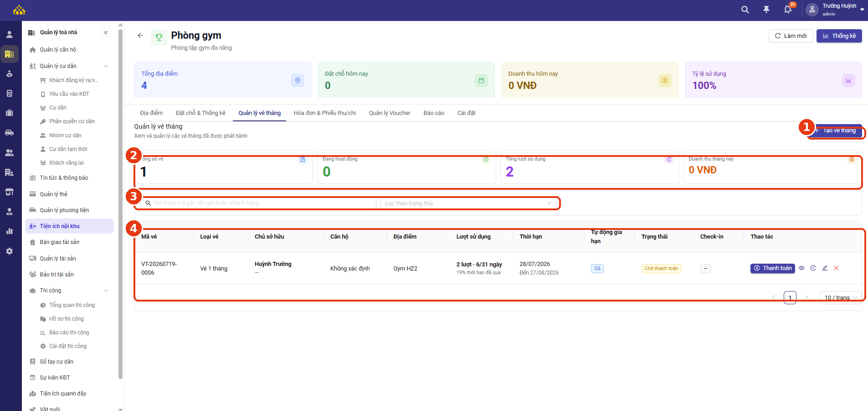Switch to the Địa điểm tab
The width and height of the screenshot is (868, 411).
[x=151, y=113]
